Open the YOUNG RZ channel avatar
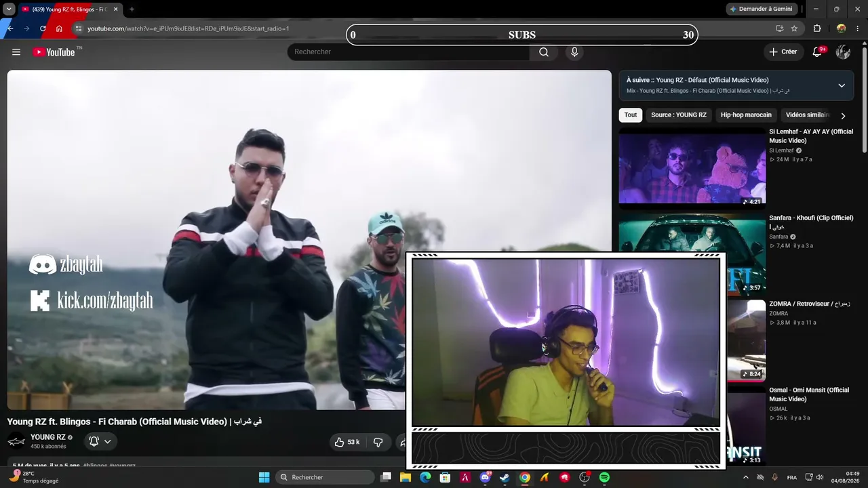The height and width of the screenshot is (488, 868). coord(16,441)
